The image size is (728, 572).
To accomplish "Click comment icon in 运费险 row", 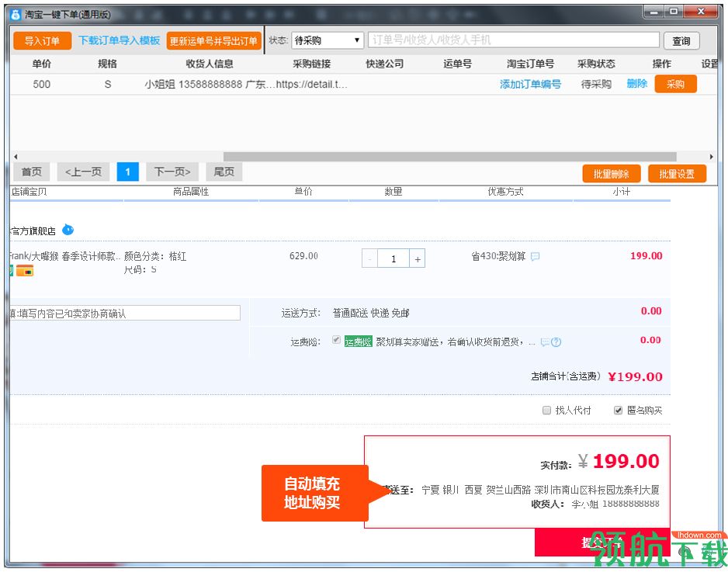I will (x=545, y=342).
